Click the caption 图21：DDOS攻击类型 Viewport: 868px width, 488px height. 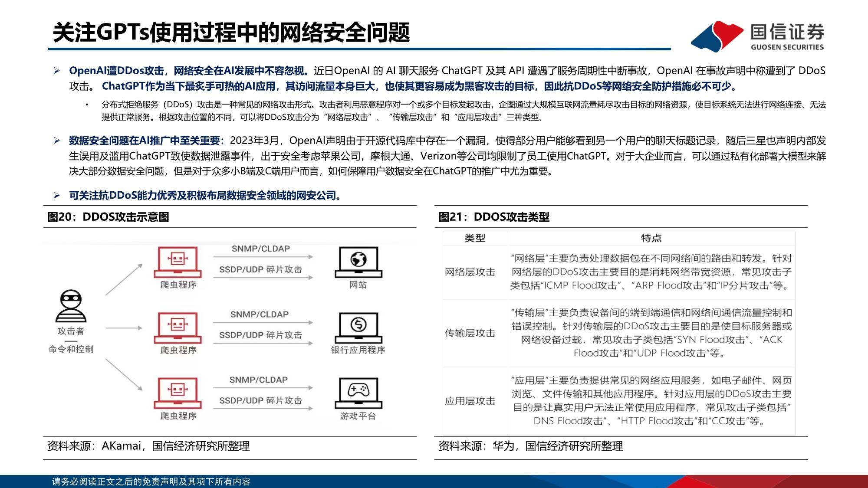click(x=494, y=217)
